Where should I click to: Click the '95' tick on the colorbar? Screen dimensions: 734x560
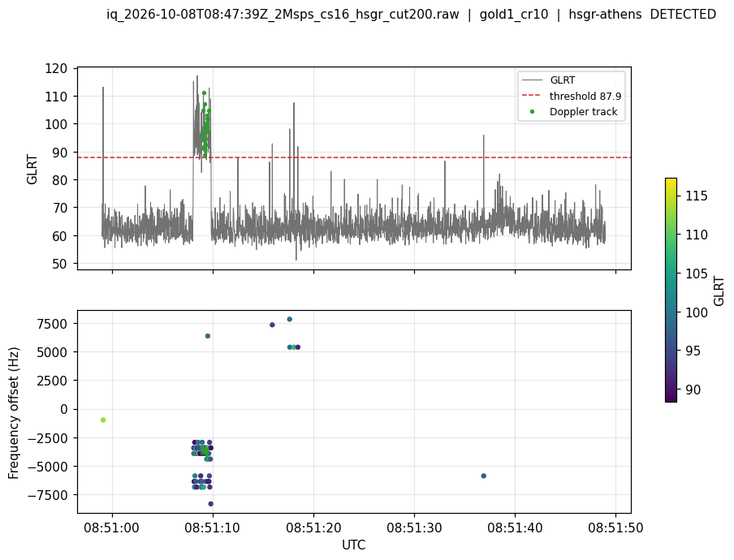[693, 351]
